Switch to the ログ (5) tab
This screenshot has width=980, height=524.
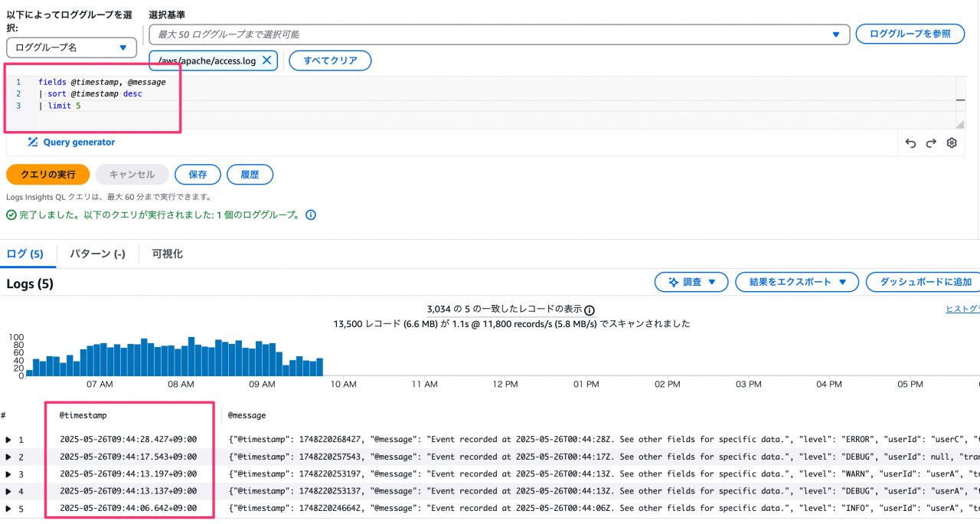click(25, 254)
